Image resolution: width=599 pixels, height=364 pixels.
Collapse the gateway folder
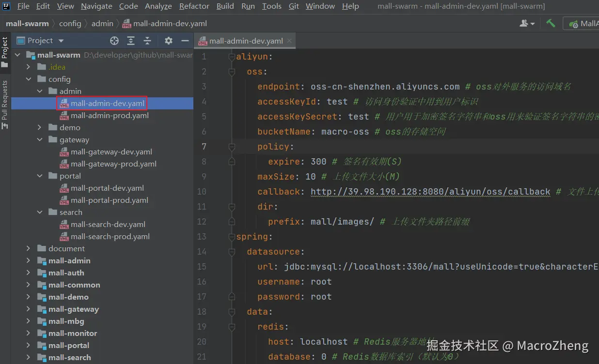(x=40, y=140)
